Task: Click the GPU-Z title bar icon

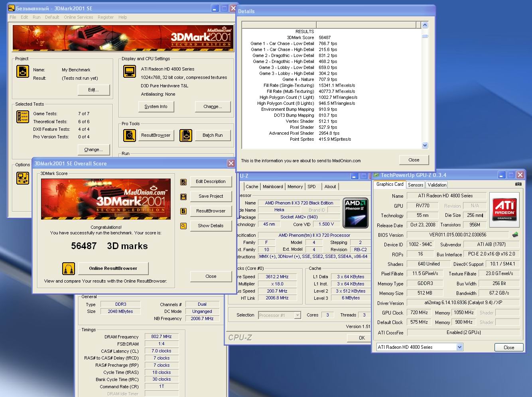Action: click(376, 175)
